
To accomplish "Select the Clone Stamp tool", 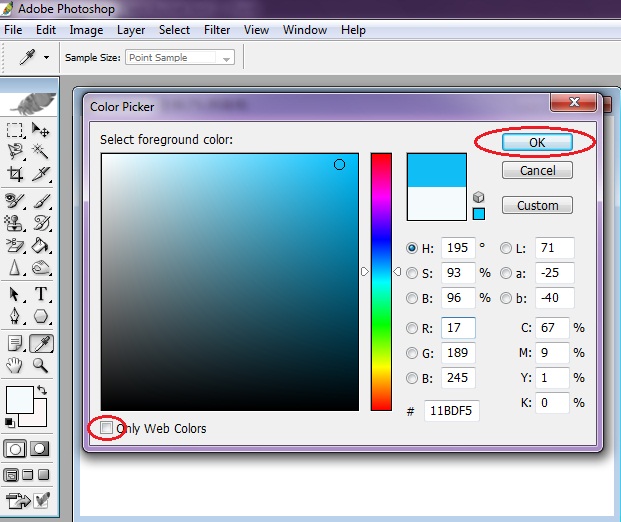I will 14,223.
